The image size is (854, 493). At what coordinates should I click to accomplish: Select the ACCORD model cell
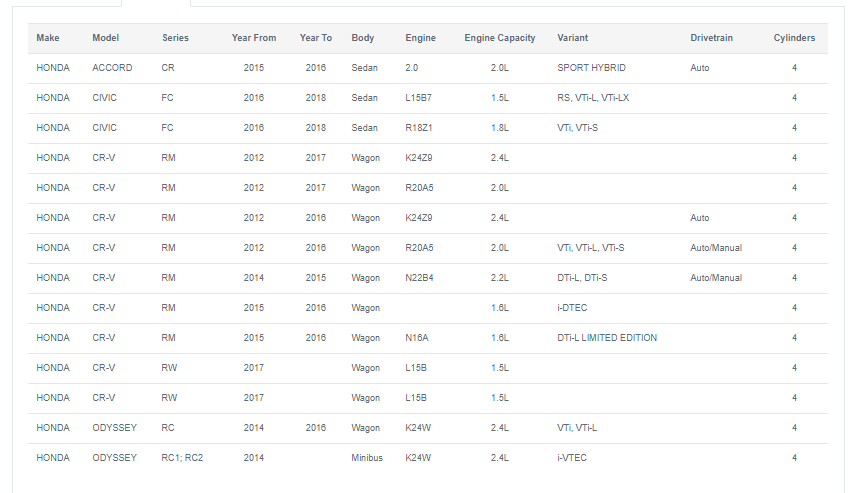coord(112,68)
